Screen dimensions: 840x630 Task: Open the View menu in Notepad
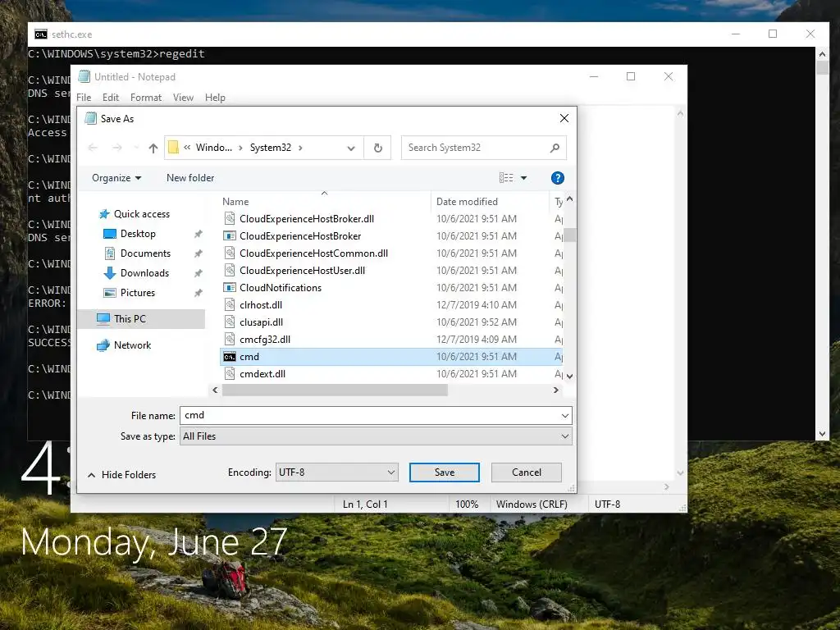[x=183, y=98]
